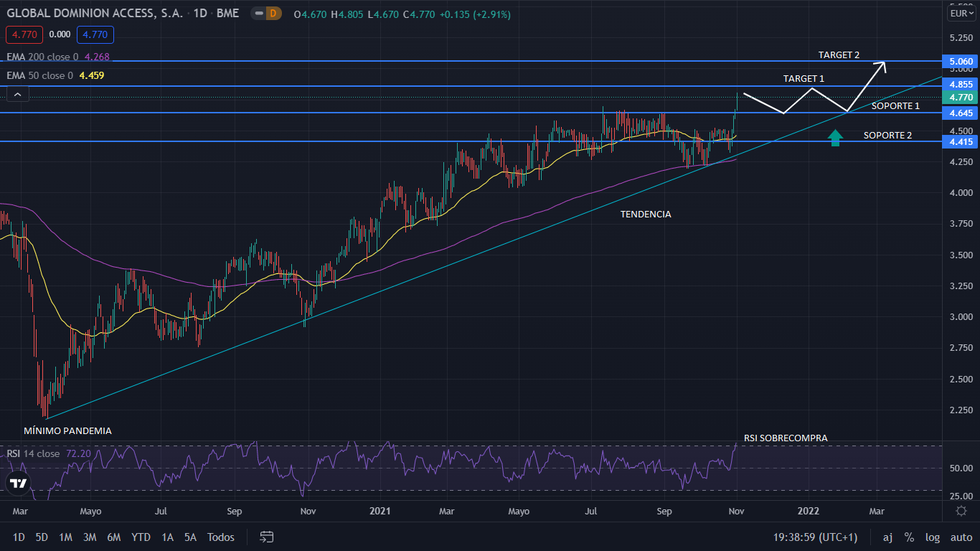
Task: Select the YTD time range
Action: [141, 537]
